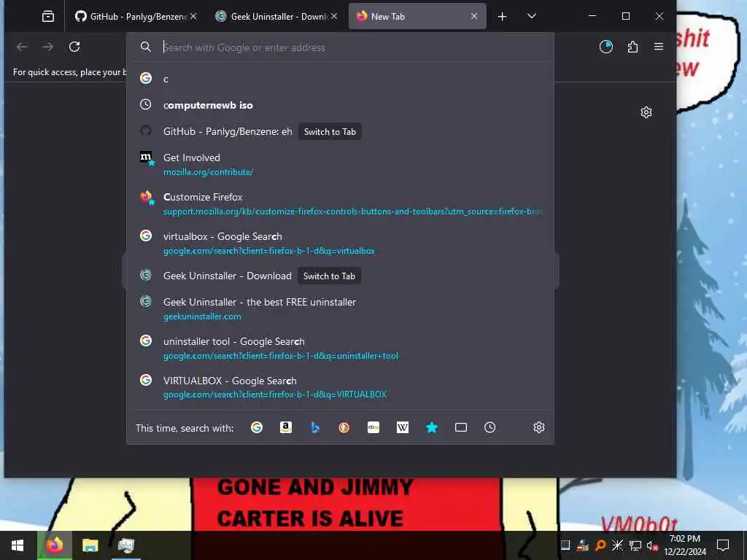Search only open tabs icon
The image size is (747, 560).
click(461, 427)
